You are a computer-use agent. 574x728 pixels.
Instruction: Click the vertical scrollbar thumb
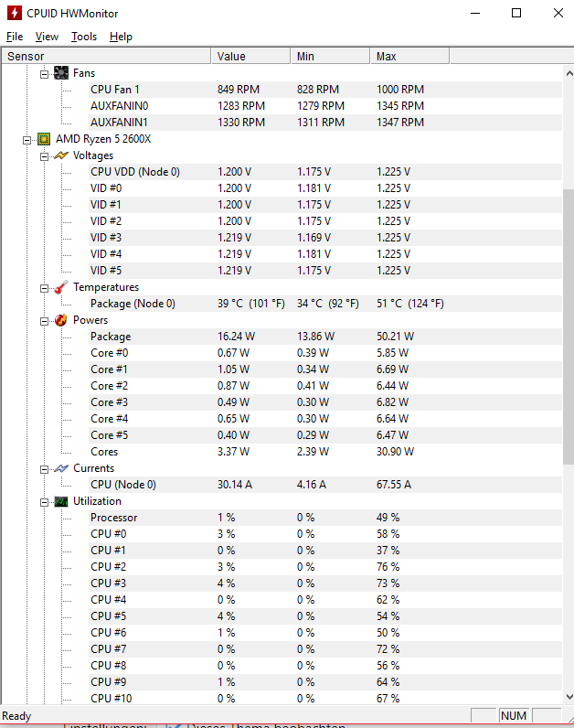point(569,327)
